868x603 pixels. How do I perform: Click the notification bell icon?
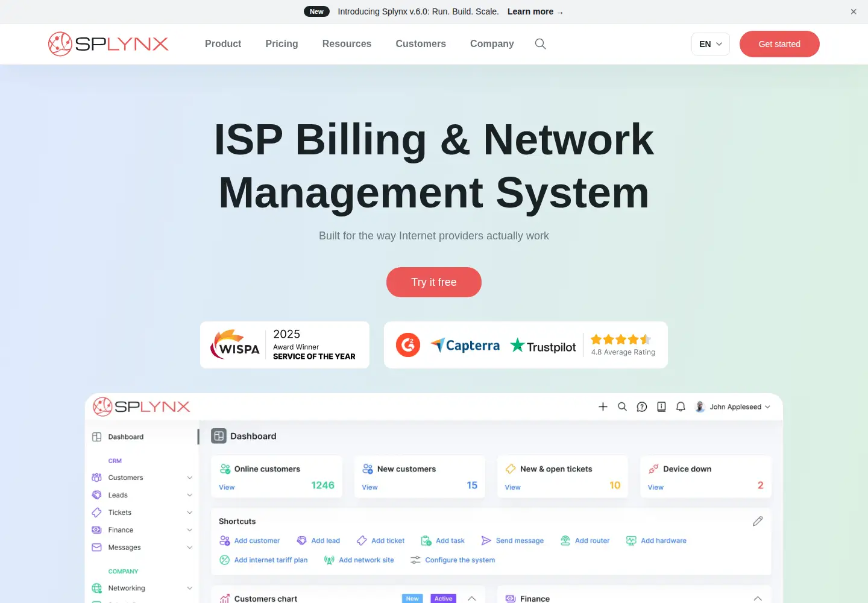pyautogui.click(x=681, y=407)
